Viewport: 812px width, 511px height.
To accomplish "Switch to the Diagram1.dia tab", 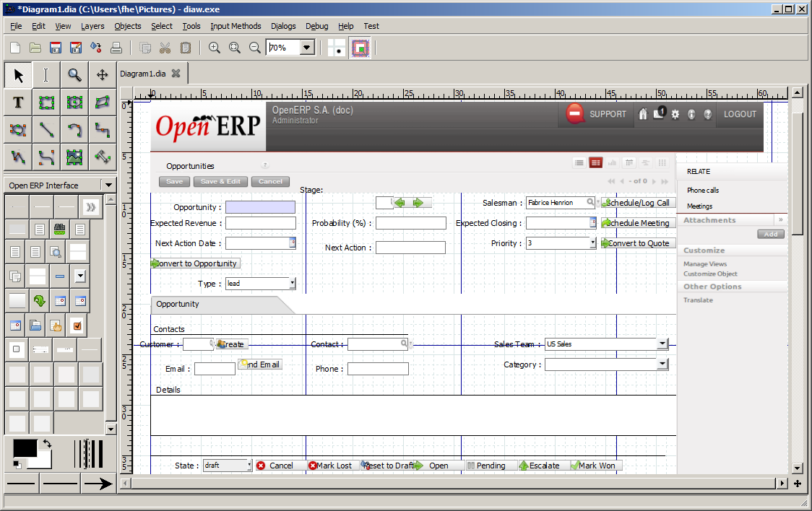I will point(142,73).
